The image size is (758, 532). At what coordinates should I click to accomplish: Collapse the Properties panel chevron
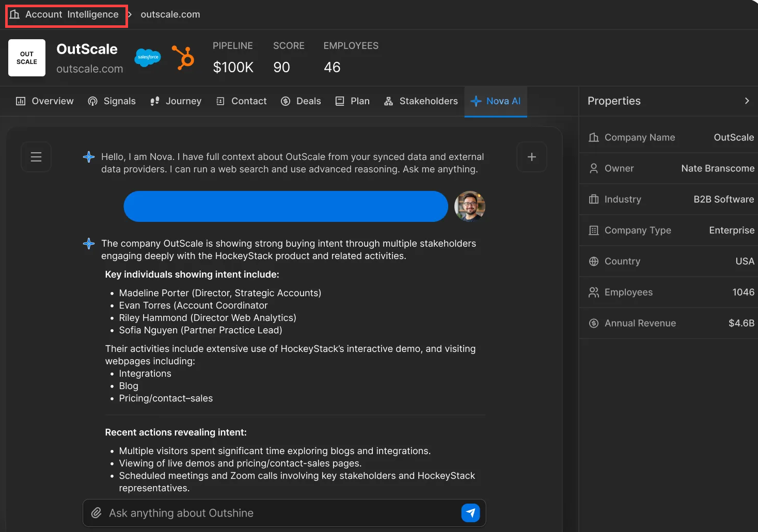tap(747, 101)
